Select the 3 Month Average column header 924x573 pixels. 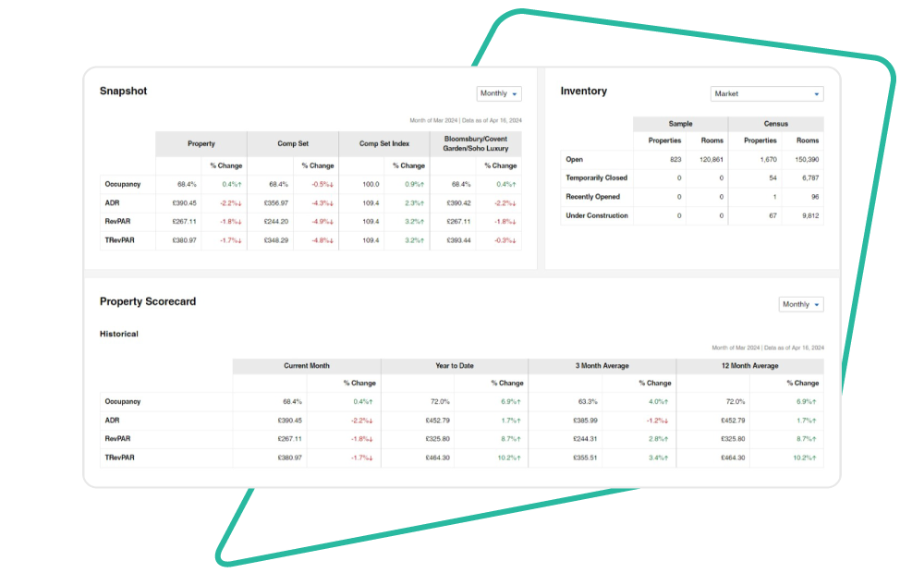[602, 366]
